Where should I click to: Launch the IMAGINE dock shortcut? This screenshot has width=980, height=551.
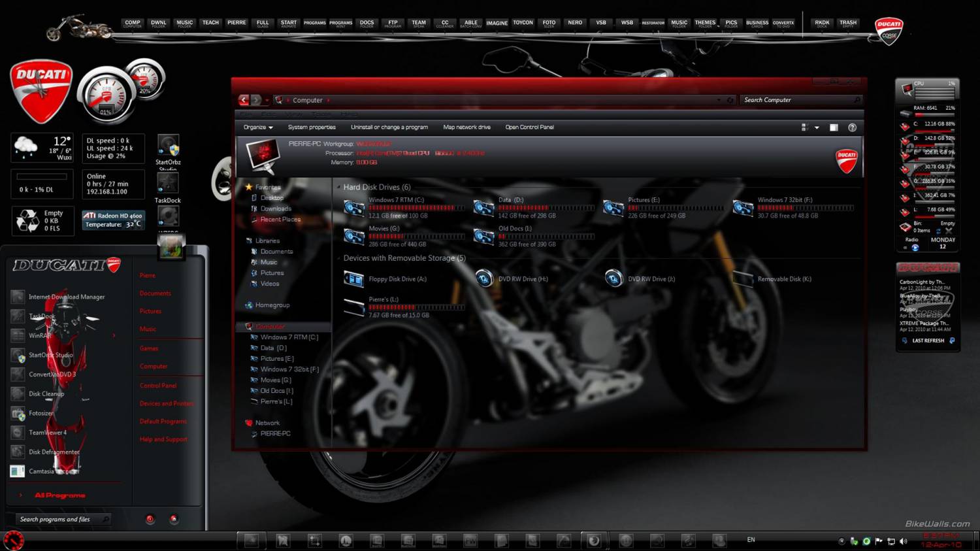click(x=497, y=23)
